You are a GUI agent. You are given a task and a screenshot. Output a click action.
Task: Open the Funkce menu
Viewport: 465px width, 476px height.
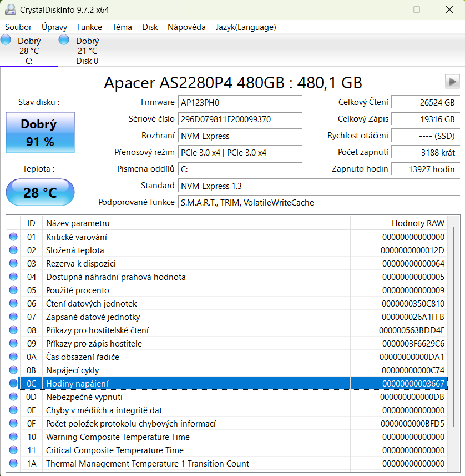(89, 27)
